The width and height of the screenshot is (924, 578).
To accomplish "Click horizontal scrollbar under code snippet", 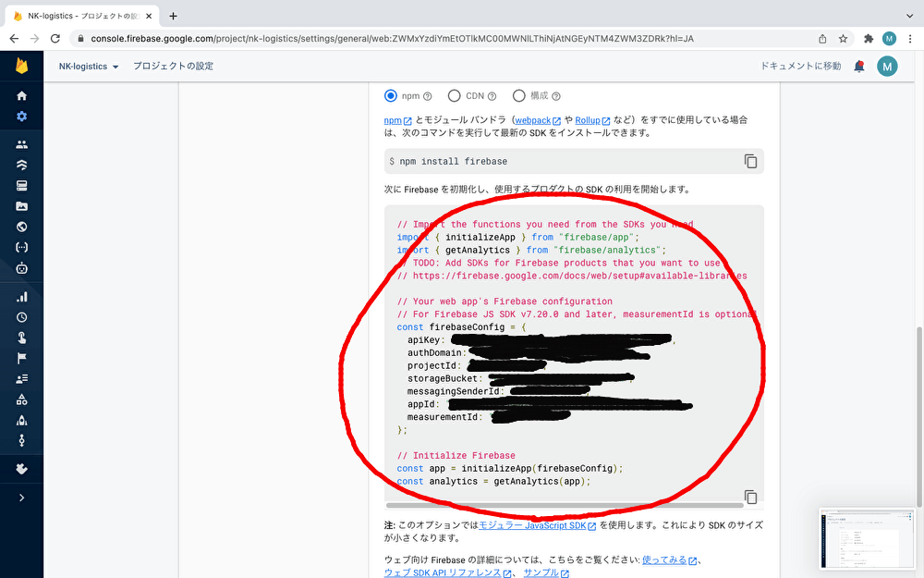I will [x=565, y=506].
